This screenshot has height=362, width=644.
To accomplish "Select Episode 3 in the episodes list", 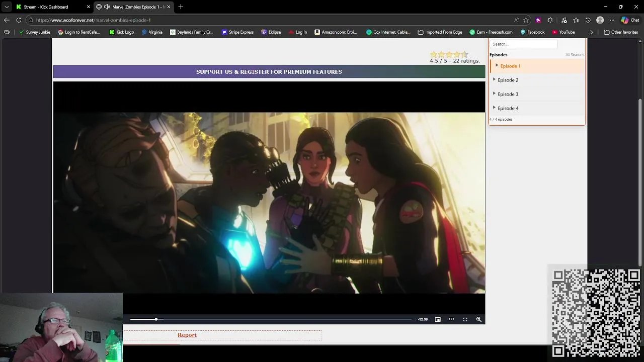I will (537, 94).
